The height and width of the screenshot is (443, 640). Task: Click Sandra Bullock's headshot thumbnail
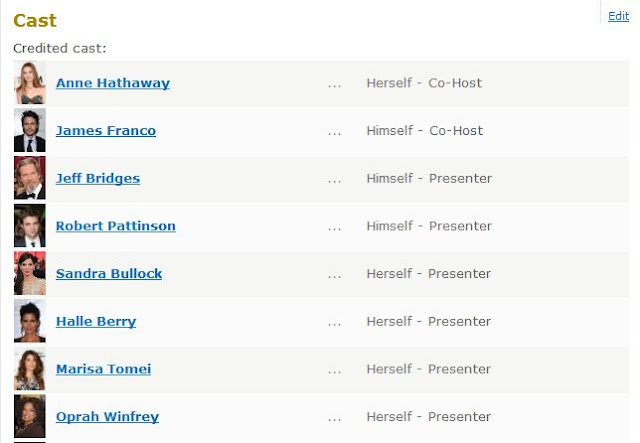click(x=30, y=274)
